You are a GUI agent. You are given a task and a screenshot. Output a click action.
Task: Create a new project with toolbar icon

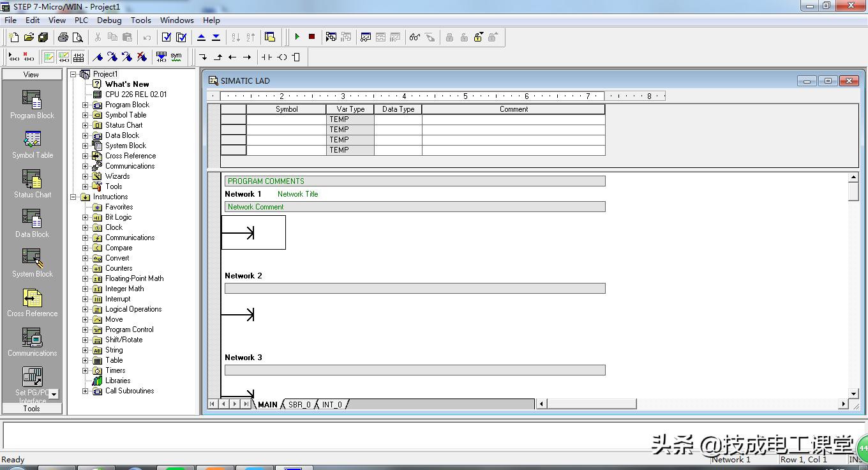click(x=14, y=37)
